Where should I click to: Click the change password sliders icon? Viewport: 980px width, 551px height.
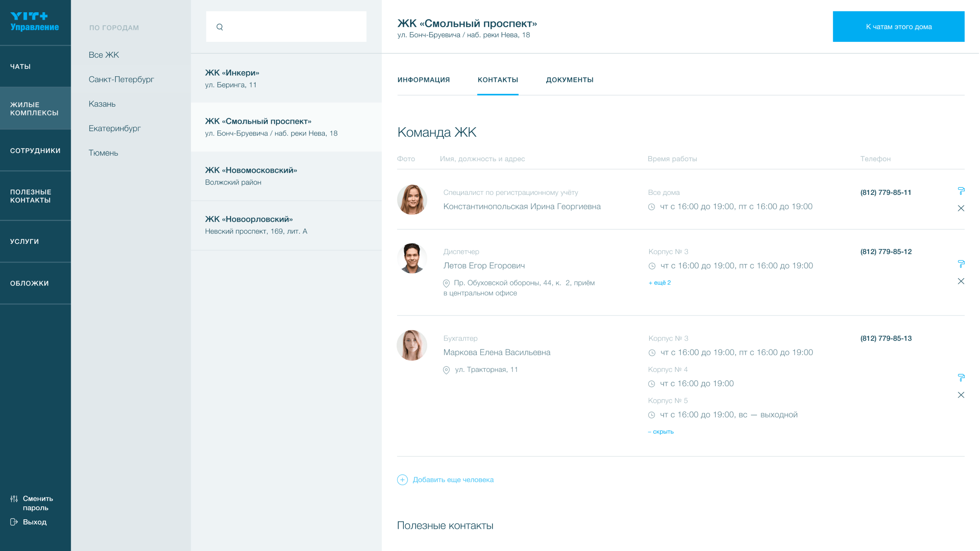(x=14, y=499)
